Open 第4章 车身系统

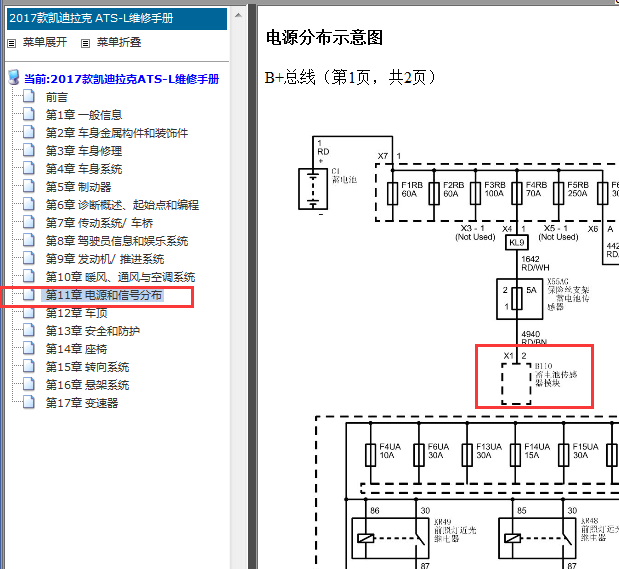click(84, 169)
